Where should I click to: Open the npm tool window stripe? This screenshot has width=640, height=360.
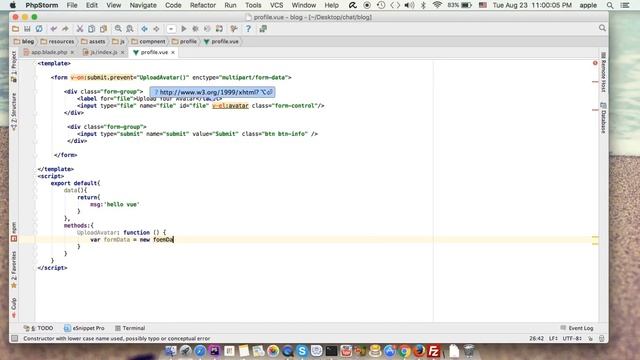pyautogui.click(x=14, y=231)
